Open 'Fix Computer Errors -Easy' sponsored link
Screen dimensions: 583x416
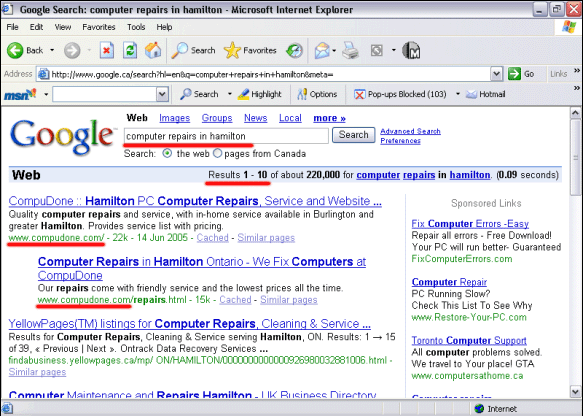(470, 224)
